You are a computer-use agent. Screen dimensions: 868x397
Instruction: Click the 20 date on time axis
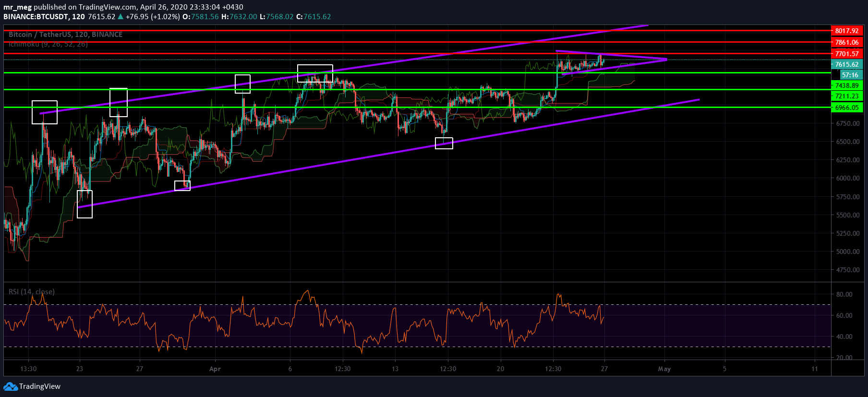click(501, 369)
